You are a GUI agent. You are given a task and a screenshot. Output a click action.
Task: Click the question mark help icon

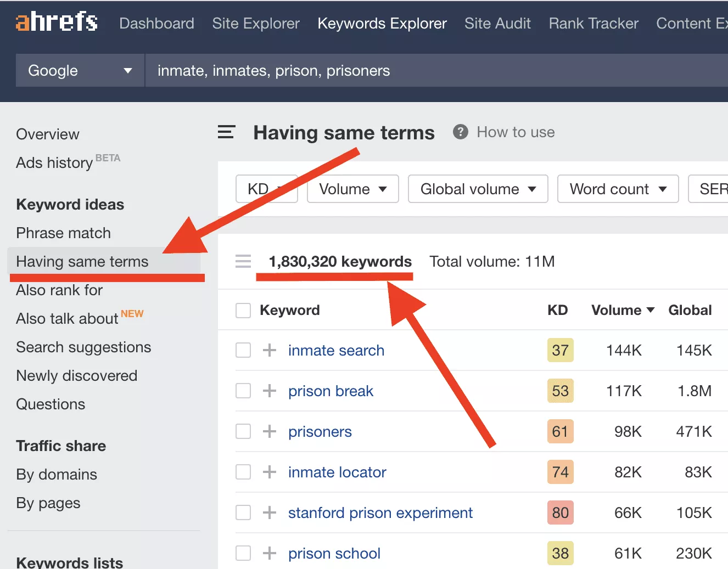[x=460, y=132]
